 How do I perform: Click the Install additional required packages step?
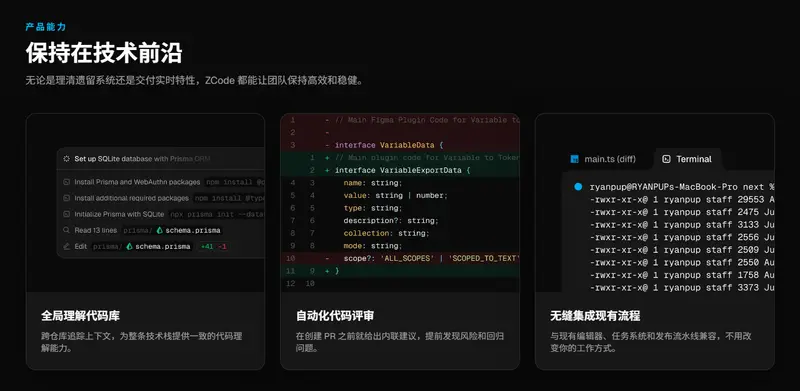(132, 198)
